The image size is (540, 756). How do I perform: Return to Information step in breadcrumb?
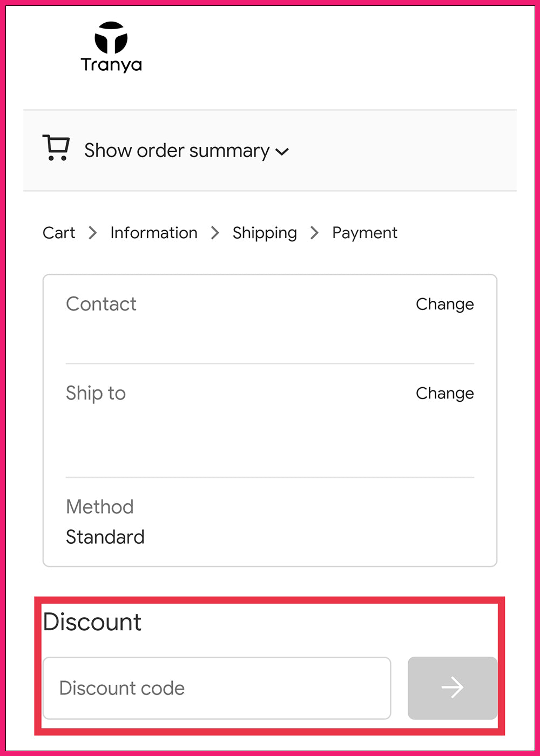click(154, 233)
